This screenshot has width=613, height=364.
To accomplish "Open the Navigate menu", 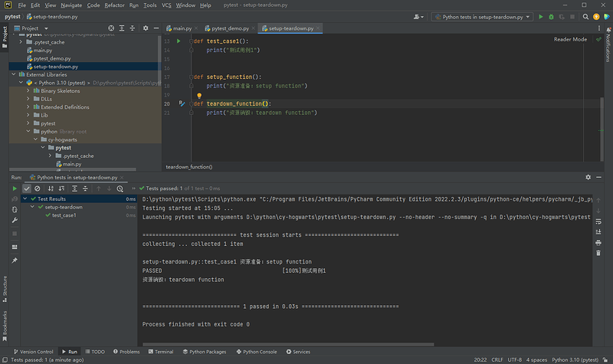I will point(71,5).
